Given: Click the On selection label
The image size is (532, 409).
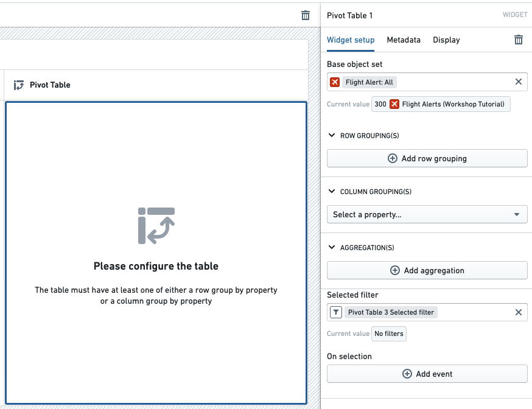Looking at the screenshot, I should (x=349, y=357).
